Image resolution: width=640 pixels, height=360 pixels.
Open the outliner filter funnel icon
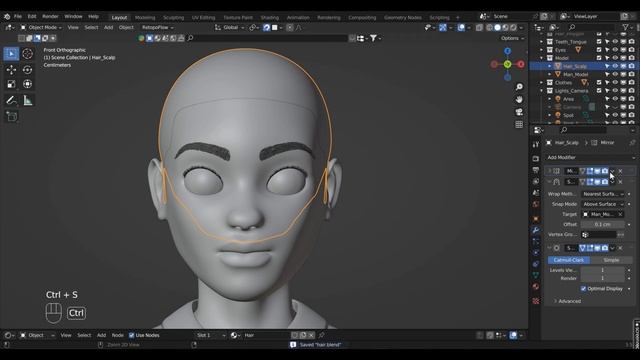tap(625, 27)
